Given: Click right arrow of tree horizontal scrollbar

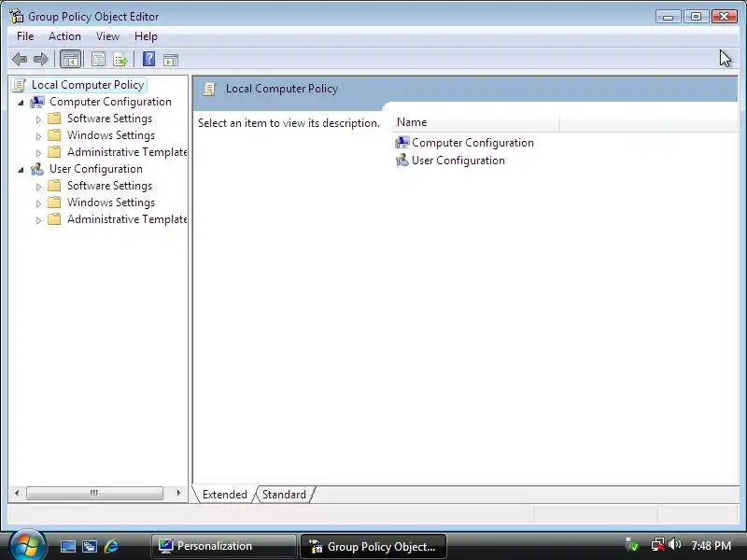Looking at the screenshot, I should point(178,493).
